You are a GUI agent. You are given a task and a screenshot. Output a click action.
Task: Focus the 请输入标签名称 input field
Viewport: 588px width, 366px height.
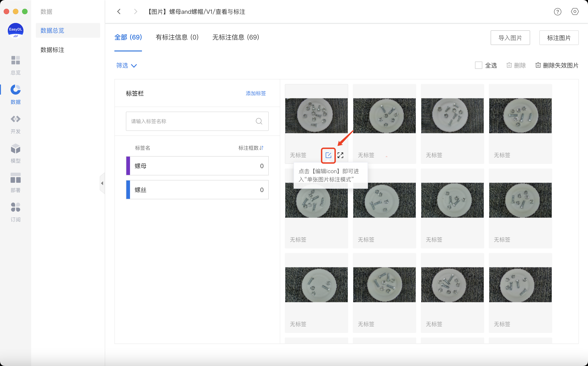click(197, 121)
